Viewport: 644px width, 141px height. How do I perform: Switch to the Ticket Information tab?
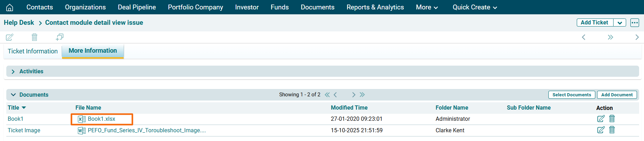[x=33, y=51]
